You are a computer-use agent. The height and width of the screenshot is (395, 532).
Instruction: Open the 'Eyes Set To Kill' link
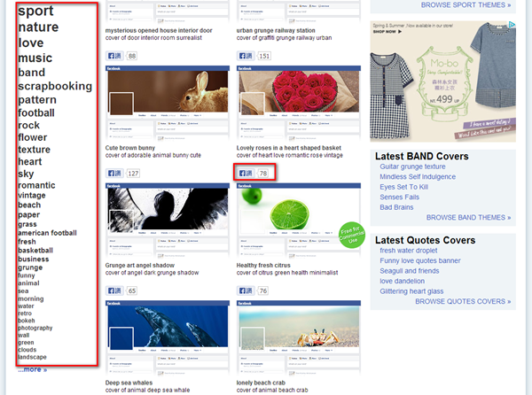coord(404,187)
